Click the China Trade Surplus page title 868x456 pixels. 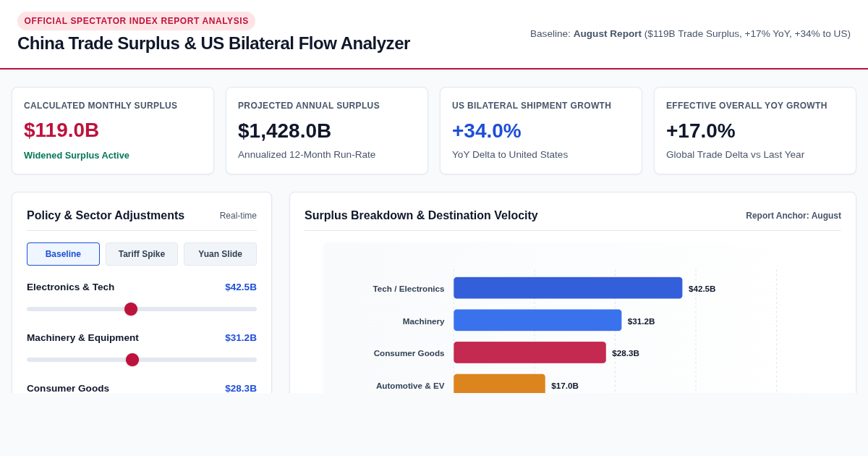click(213, 43)
